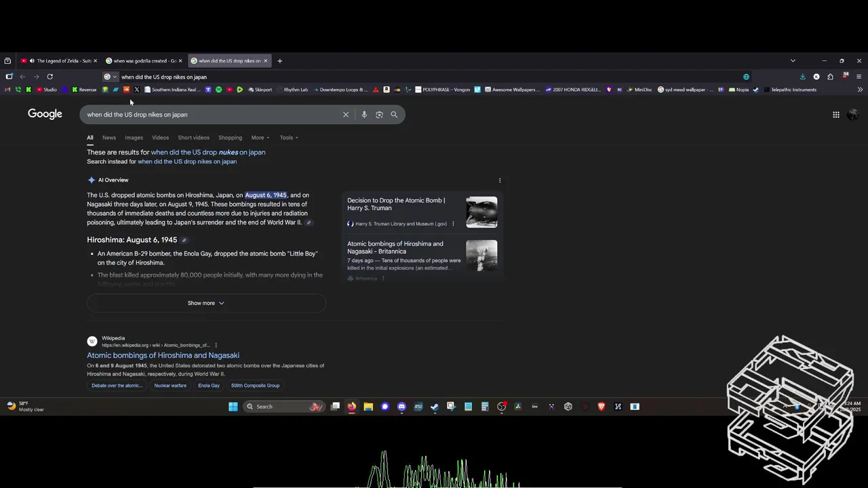Select the Images search filter
868x488 pixels.
pos(134,138)
